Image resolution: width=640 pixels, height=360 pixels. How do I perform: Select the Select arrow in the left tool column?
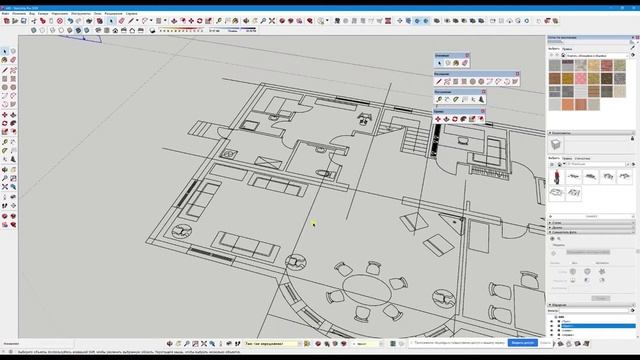point(5,51)
